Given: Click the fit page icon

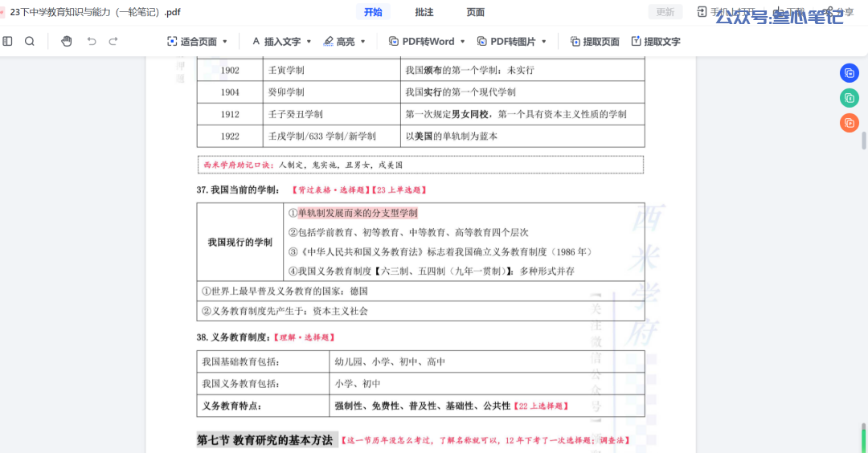Looking at the screenshot, I should [x=172, y=42].
